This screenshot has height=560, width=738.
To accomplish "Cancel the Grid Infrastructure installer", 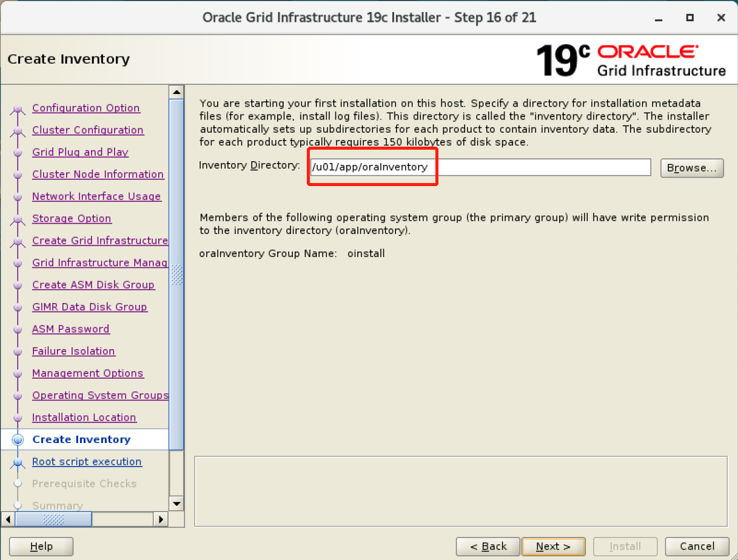I will (x=697, y=547).
